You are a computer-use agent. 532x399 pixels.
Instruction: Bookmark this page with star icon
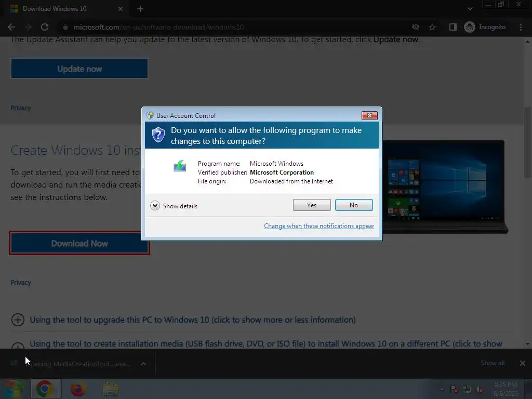(x=432, y=27)
